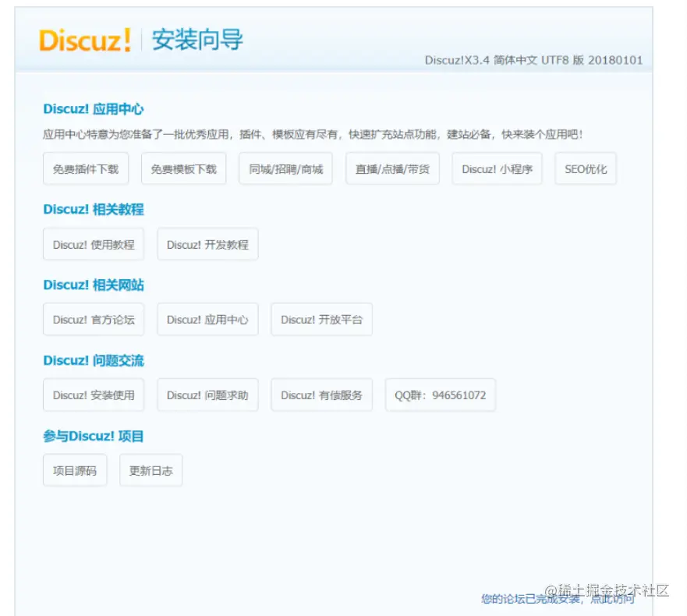Viewport: 687px width, 616px height.
Task: Follow the 您的论坛已完成安装，点此访问 link
Action: [x=558, y=599]
